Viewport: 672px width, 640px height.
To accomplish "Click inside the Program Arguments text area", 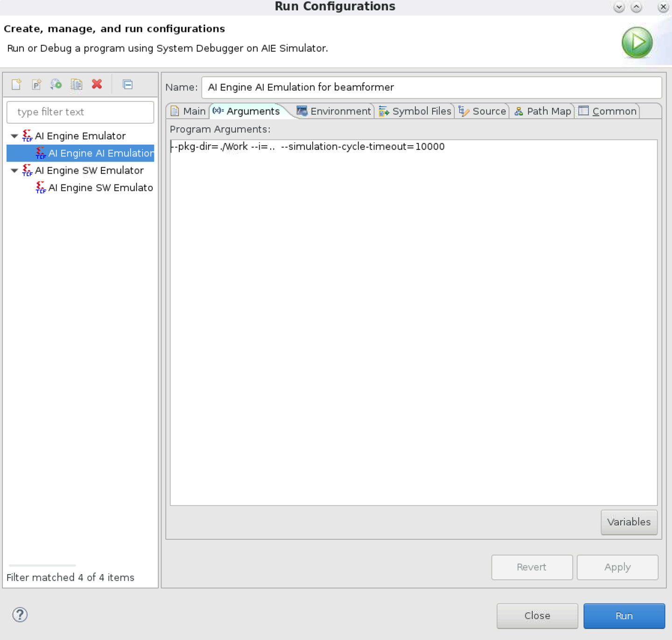I will pos(413,322).
